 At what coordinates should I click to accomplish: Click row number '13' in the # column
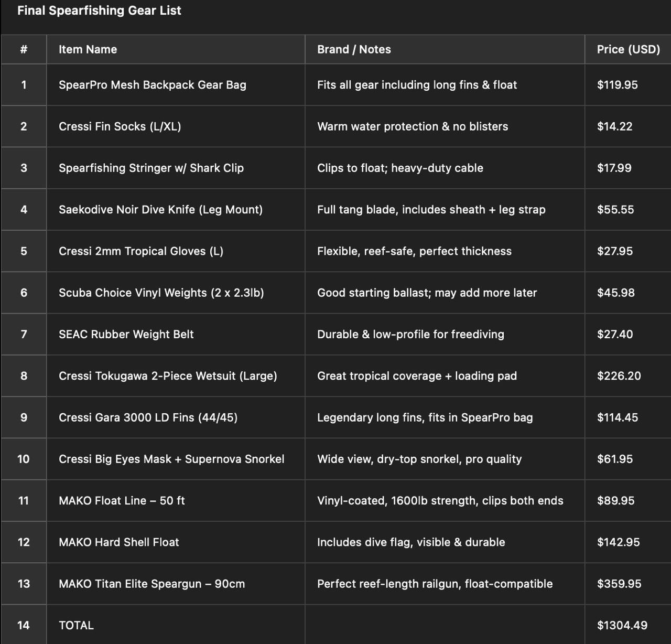[x=24, y=584]
